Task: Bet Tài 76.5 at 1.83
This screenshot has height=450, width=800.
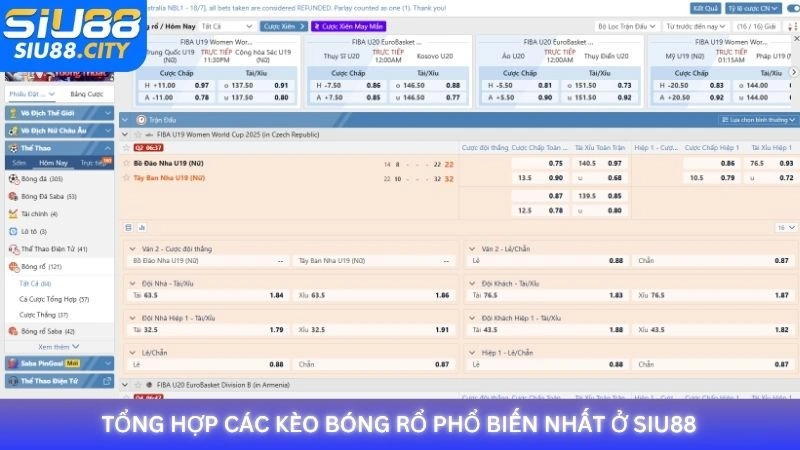Action: 548,295
